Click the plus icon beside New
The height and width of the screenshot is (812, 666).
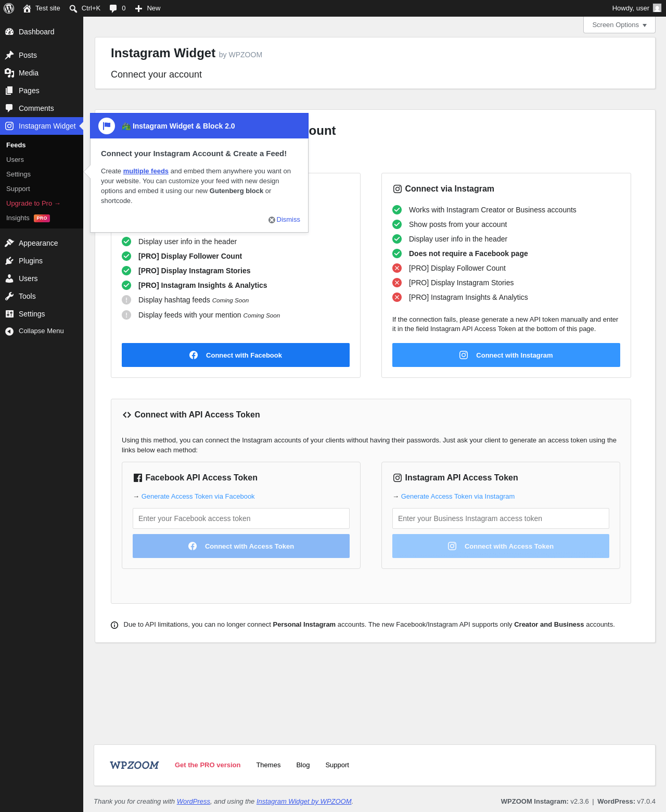click(x=138, y=8)
